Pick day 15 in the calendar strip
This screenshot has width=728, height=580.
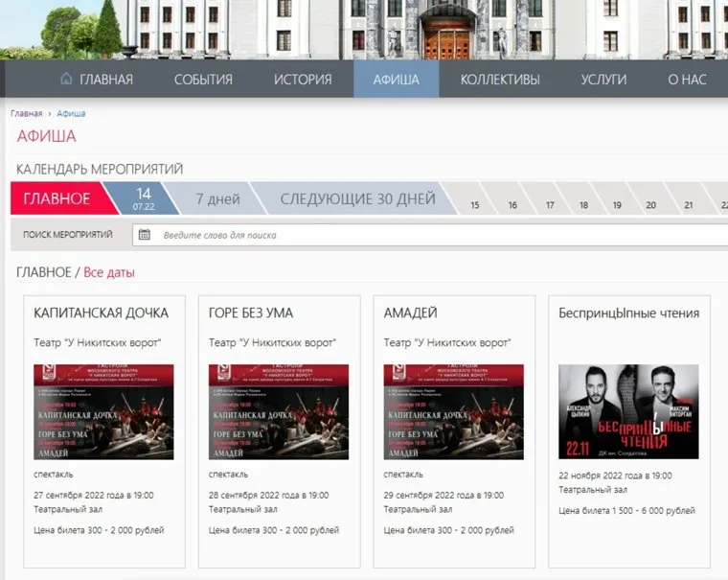click(x=473, y=205)
